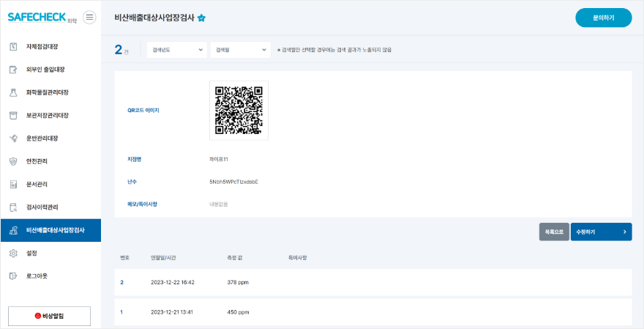Click the result count 2 건

pyautogui.click(x=121, y=50)
